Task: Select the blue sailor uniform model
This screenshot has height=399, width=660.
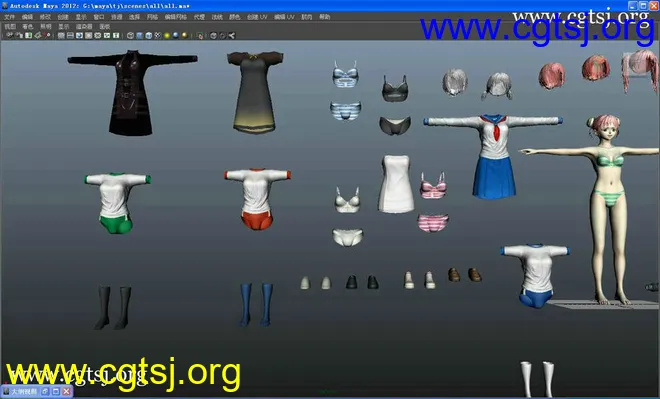Action: tap(493, 156)
